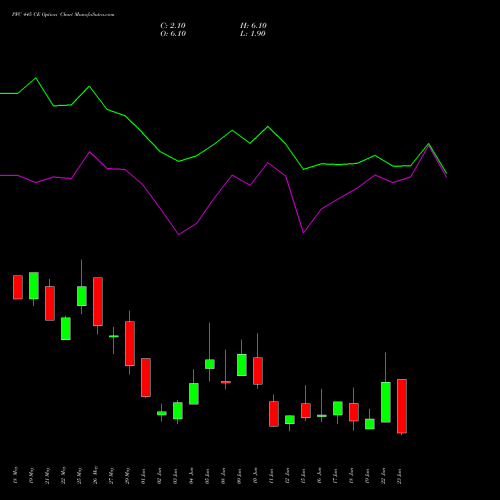Click the green candle for 19 May

[34, 286]
